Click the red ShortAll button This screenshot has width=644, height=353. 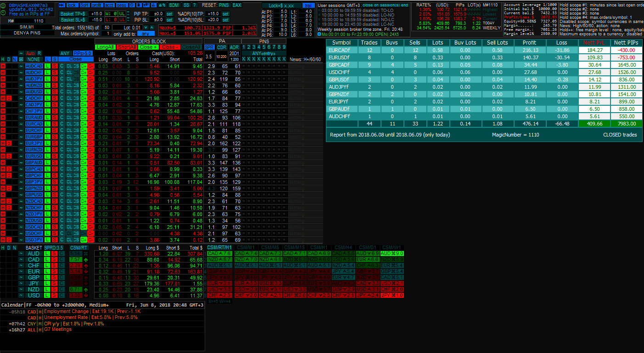point(127,47)
